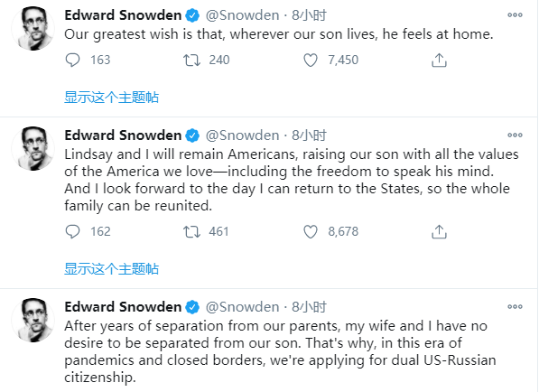
Task: Open Edward Snowden name on first tweet
Action: click(x=123, y=15)
